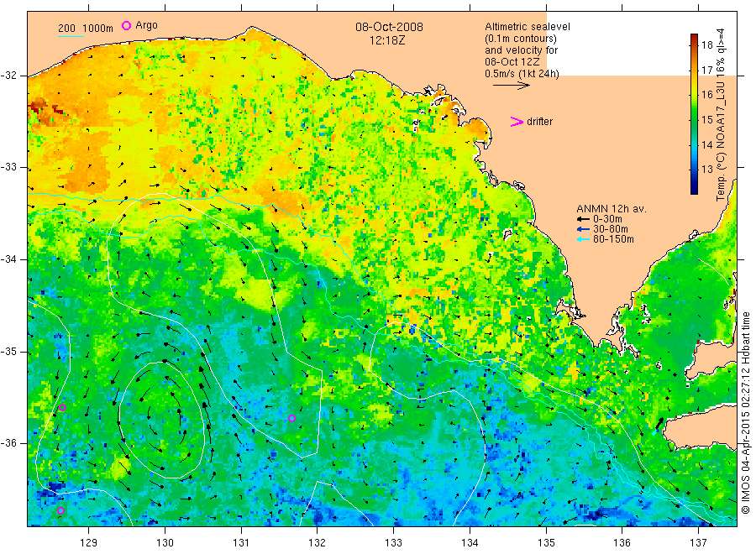Click the -34 latitude axis label
Screen dimensions: 756x554
tap(8, 259)
